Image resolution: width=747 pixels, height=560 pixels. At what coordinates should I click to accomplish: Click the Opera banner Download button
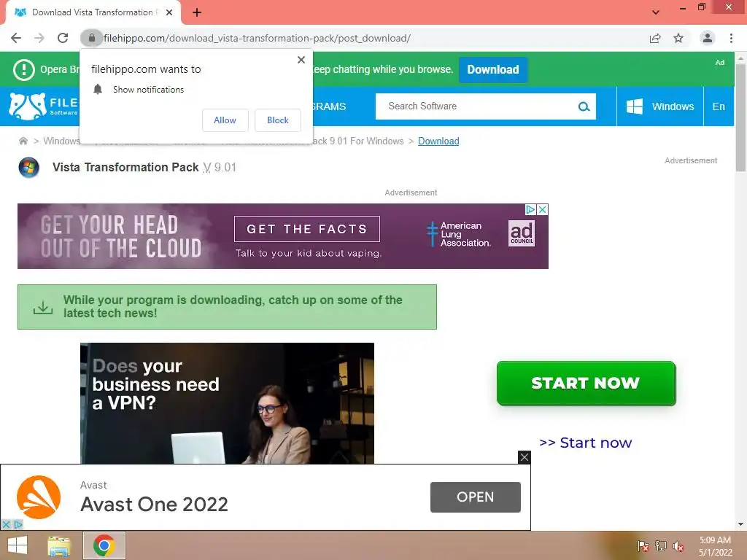click(x=493, y=69)
